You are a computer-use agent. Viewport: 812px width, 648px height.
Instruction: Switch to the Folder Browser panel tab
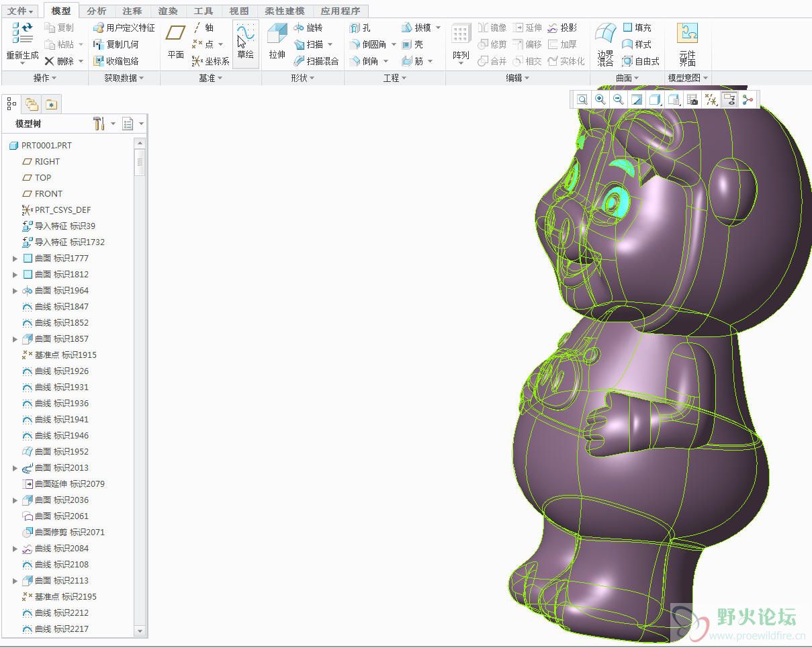click(32, 104)
